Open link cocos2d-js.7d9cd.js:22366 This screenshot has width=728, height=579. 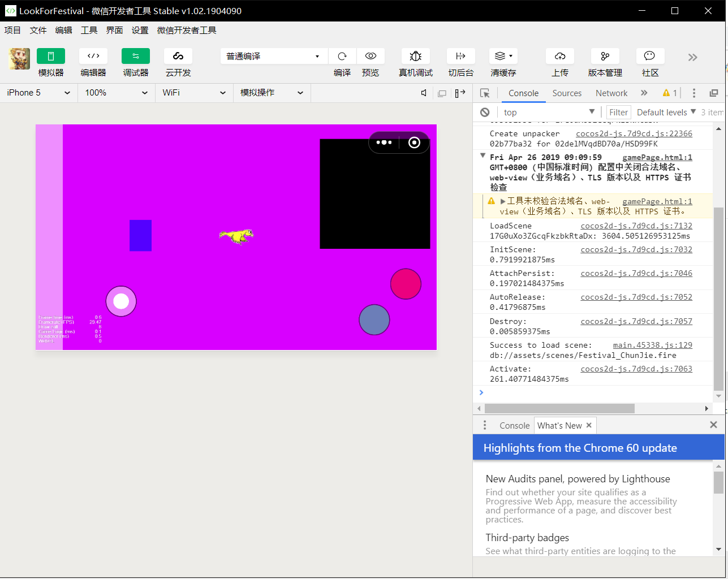pyautogui.click(x=634, y=133)
